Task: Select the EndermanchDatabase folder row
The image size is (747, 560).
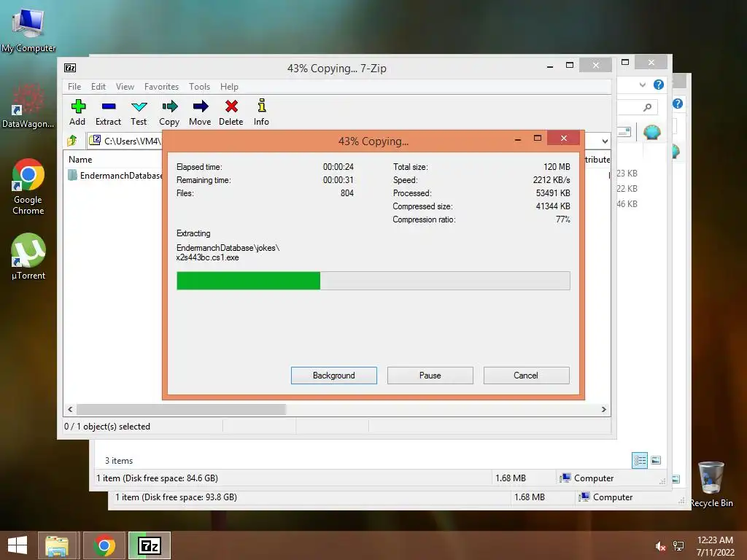Action: [115, 175]
